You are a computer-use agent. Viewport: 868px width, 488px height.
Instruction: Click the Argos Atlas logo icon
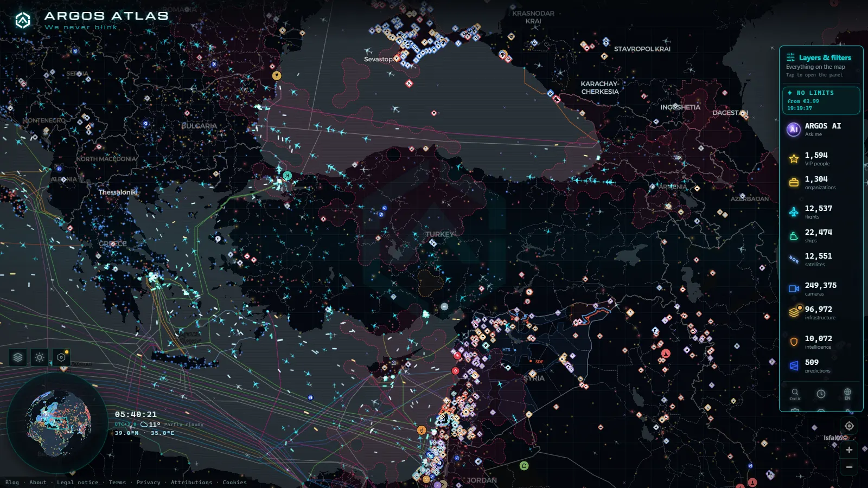point(23,21)
